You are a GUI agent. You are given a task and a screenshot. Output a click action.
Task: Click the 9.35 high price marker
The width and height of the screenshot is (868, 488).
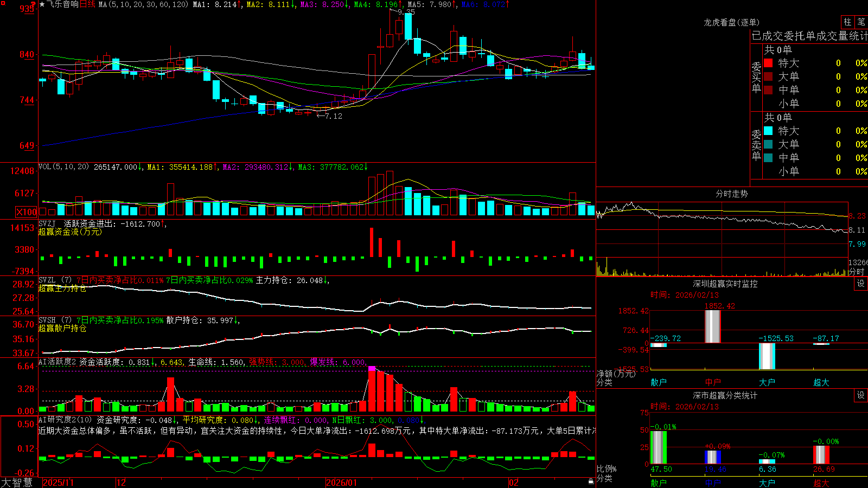click(x=406, y=11)
